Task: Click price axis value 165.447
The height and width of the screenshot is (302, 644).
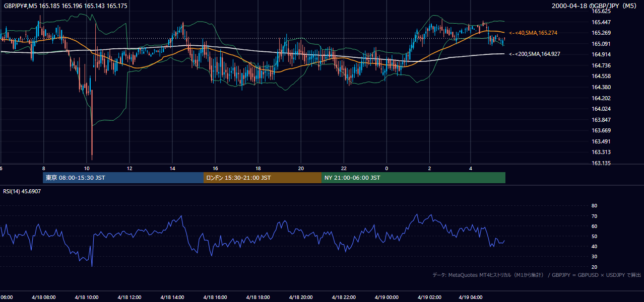Action: coord(601,22)
